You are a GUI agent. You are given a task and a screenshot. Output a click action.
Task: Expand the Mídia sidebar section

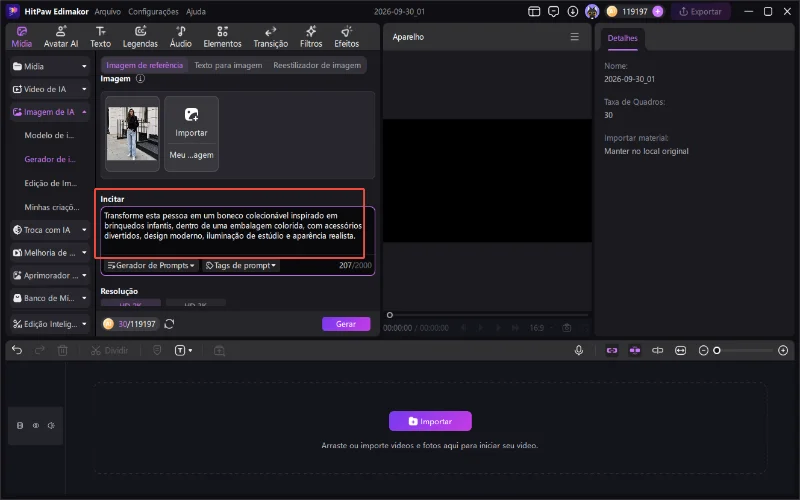click(49, 66)
